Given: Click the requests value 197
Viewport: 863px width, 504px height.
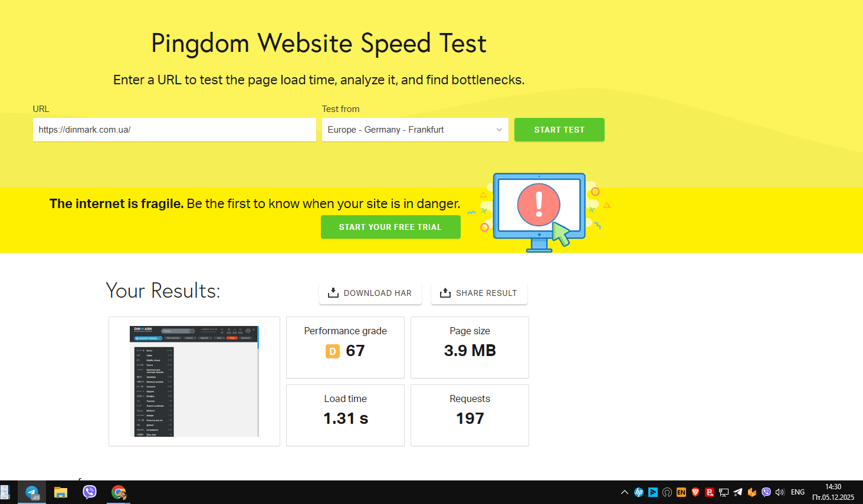Looking at the screenshot, I should pos(470,419).
